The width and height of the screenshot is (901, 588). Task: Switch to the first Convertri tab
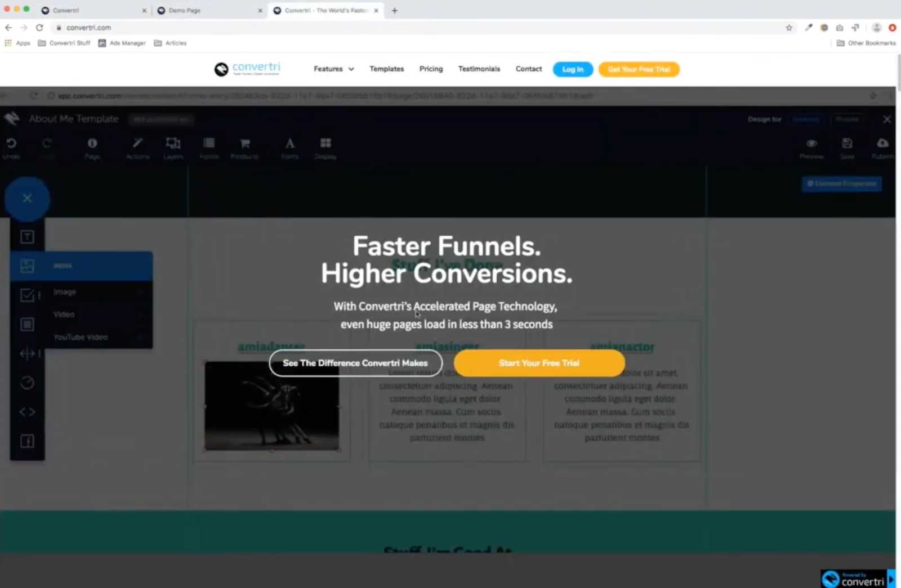pos(90,10)
